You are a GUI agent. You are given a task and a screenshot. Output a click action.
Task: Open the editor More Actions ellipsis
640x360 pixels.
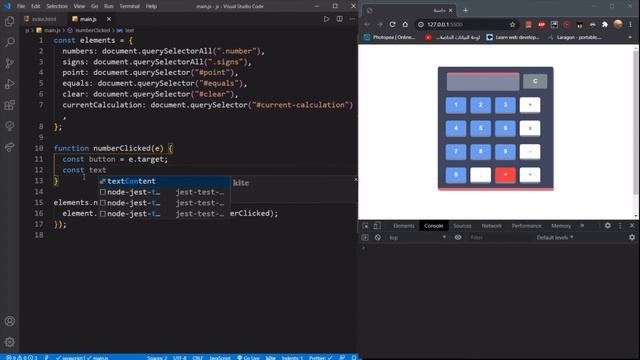coord(352,19)
